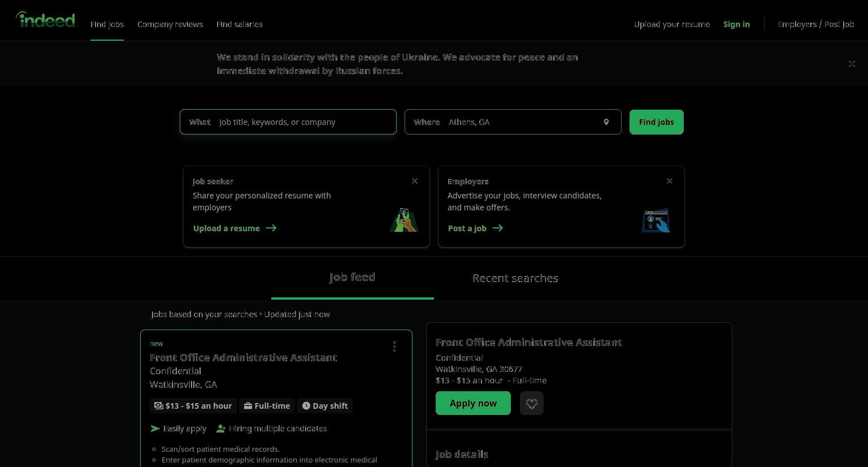Viewport: 868px width, 467px height.
Task: Click the Hiring multiple candidates person icon
Action: [221, 429]
